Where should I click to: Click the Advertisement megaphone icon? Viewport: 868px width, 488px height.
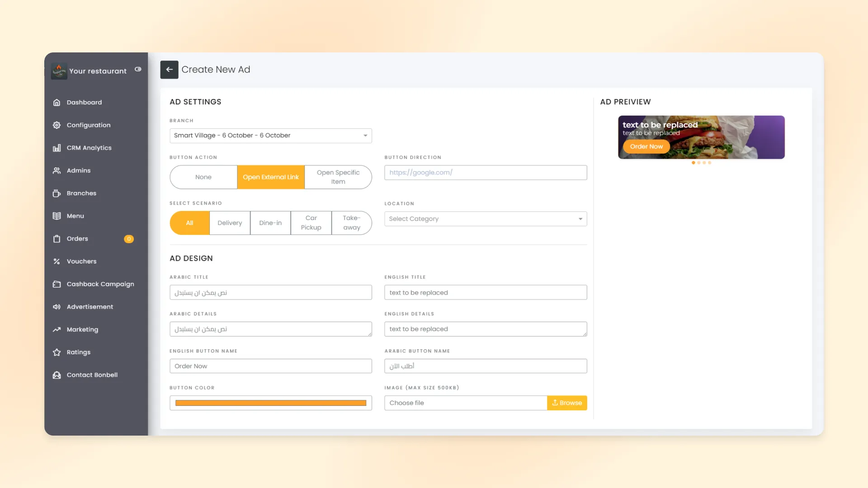(57, 307)
